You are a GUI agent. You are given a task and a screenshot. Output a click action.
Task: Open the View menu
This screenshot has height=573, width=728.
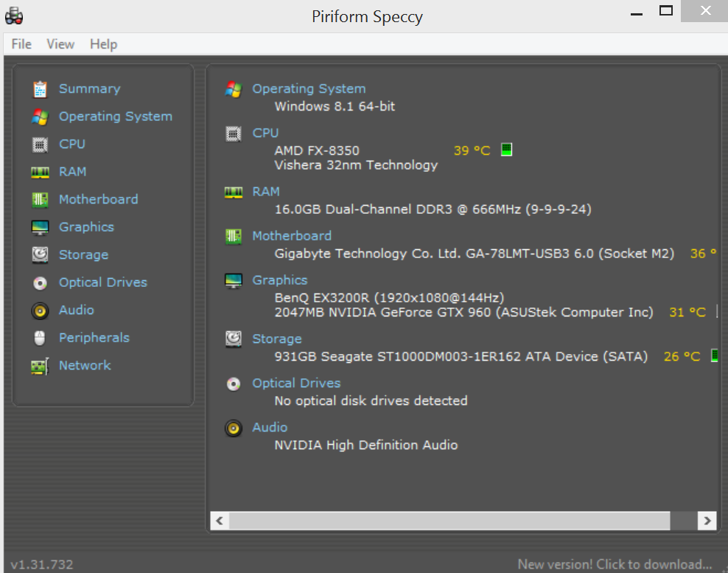coord(60,44)
